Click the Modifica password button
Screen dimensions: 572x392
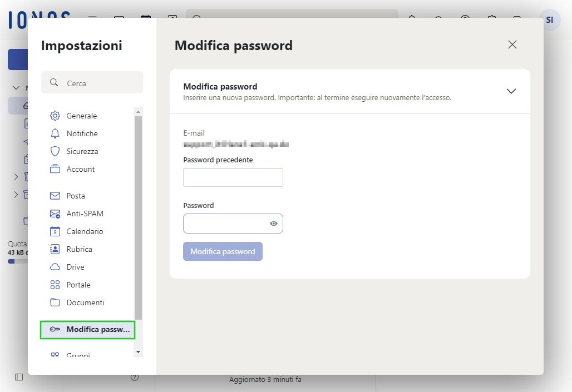coord(223,251)
